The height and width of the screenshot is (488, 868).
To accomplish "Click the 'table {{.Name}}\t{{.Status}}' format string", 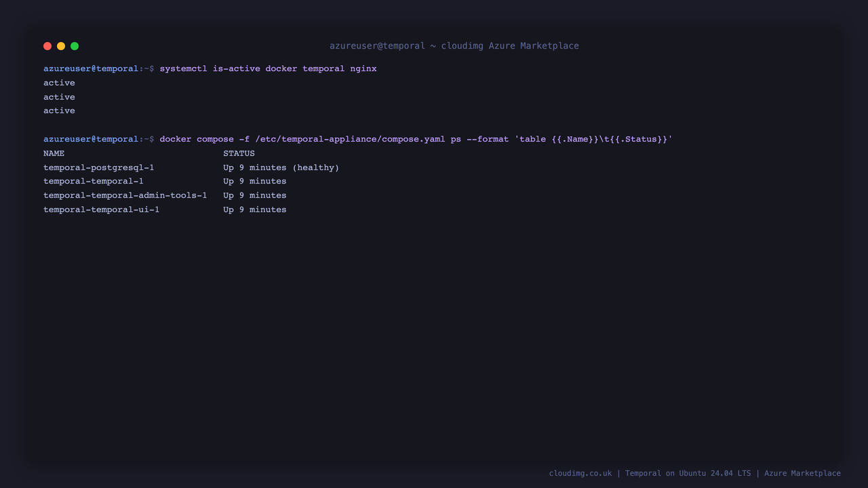I will pos(593,139).
